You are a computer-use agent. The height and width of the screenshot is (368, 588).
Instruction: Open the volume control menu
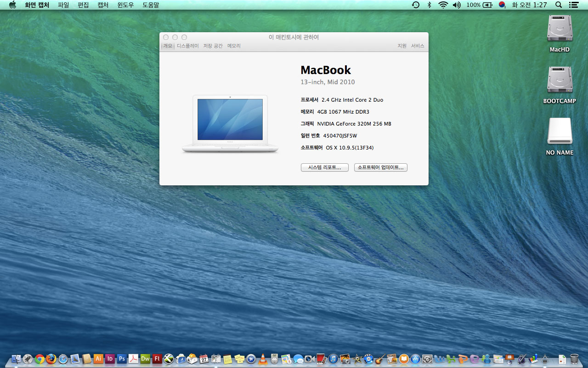pyautogui.click(x=456, y=5)
